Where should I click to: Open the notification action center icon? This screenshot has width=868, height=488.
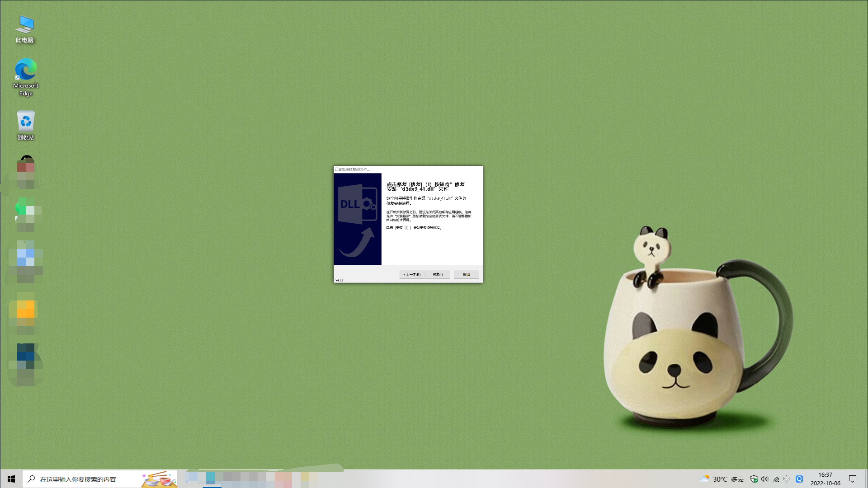coord(853,479)
